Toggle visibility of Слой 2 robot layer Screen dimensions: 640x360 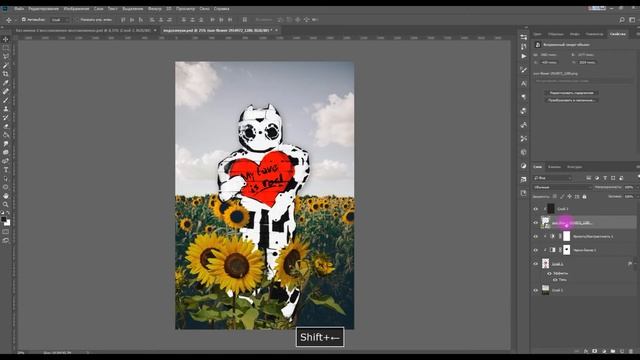[536, 264]
